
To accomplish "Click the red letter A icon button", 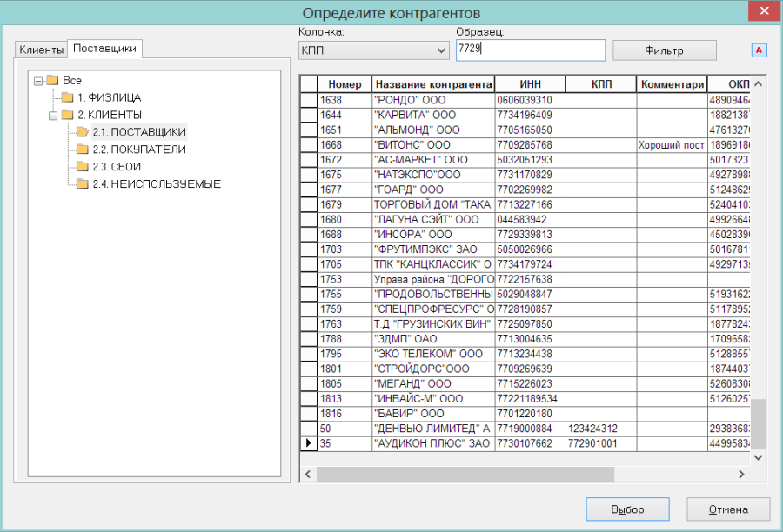I will (759, 50).
